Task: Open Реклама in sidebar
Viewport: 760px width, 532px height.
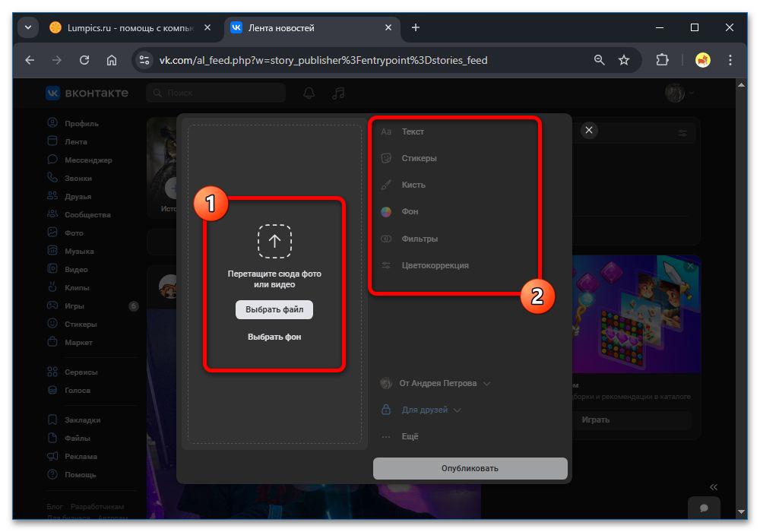Action: click(72, 457)
